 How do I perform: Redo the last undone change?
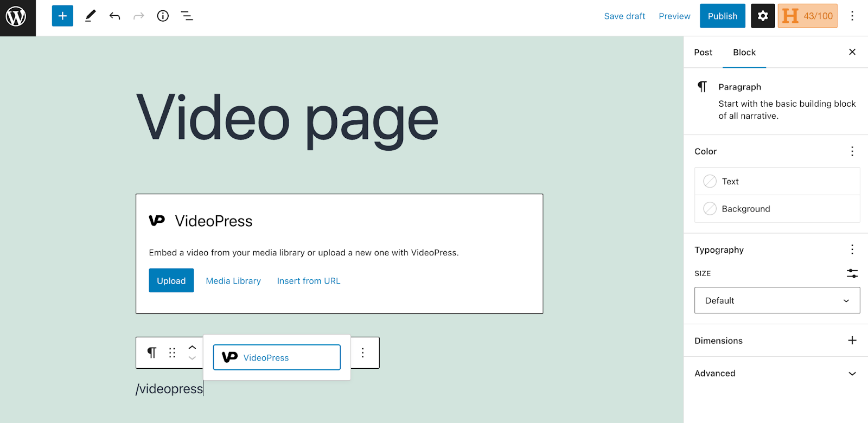(x=139, y=16)
